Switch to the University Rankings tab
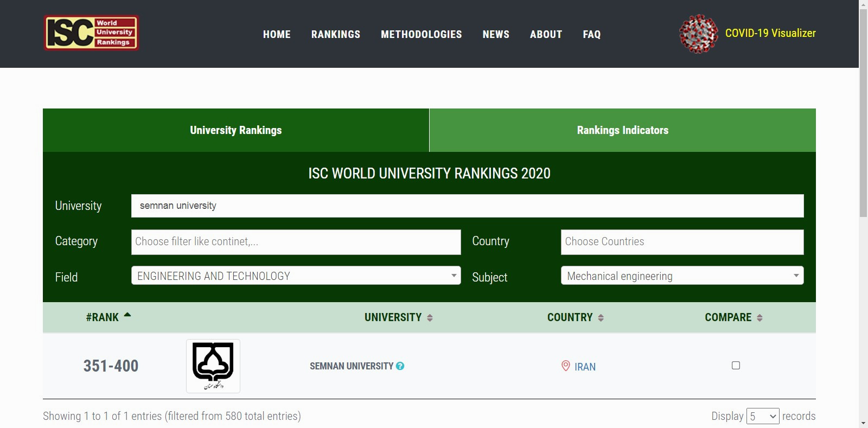868x428 pixels. [x=236, y=130]
